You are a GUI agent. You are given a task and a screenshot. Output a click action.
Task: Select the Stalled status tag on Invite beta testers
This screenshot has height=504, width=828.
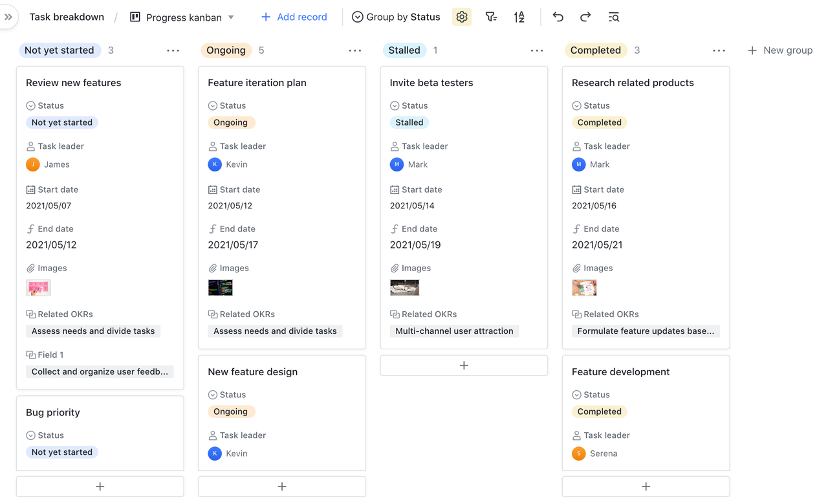point(409,122)
